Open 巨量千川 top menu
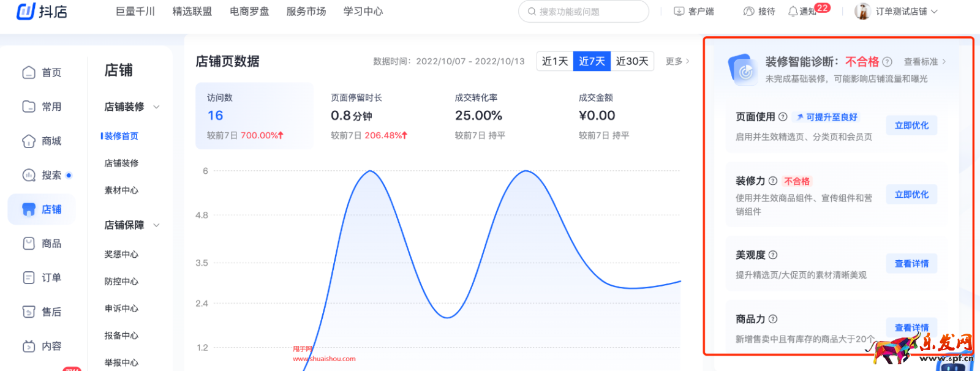This screenshot has height=371, width=980. (x=135, y=11)
